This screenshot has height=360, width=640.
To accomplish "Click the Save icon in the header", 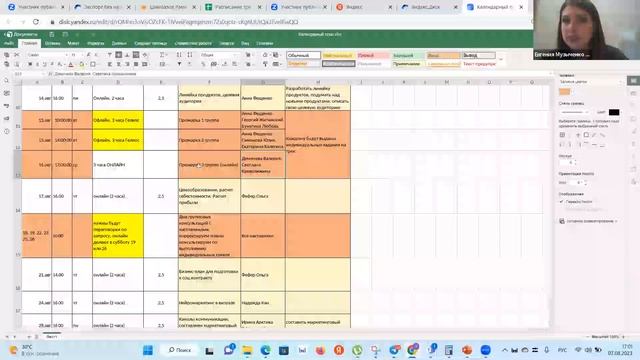I will click(x=51, y=35).
